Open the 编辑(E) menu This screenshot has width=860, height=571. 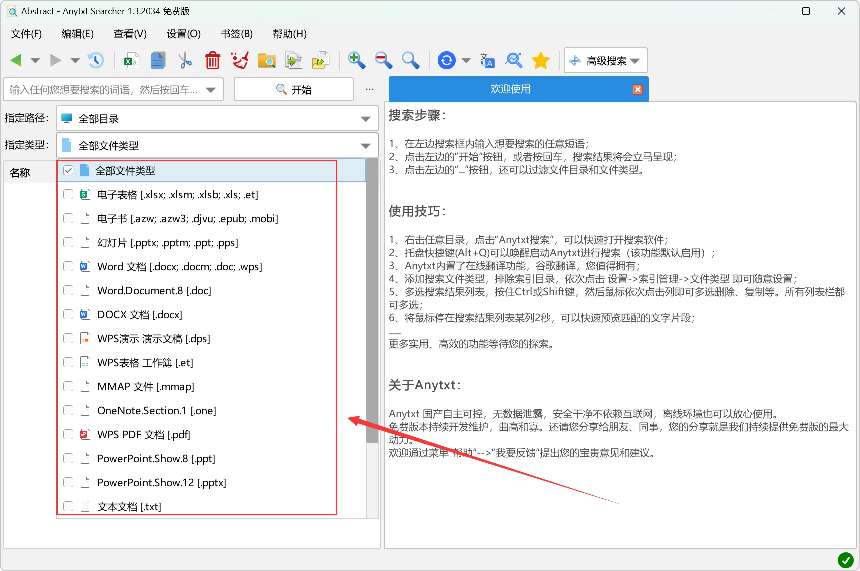(77, 34)
